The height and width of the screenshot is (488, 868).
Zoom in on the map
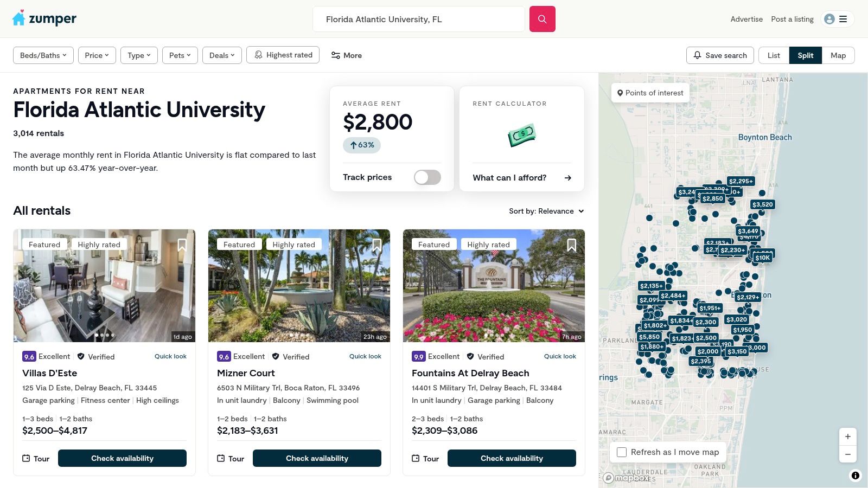click(848, 436)
